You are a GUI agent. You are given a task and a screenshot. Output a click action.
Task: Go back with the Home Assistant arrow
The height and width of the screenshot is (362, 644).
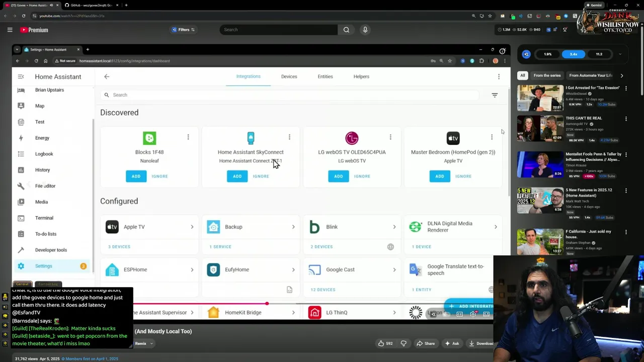[x=107, y=76]
